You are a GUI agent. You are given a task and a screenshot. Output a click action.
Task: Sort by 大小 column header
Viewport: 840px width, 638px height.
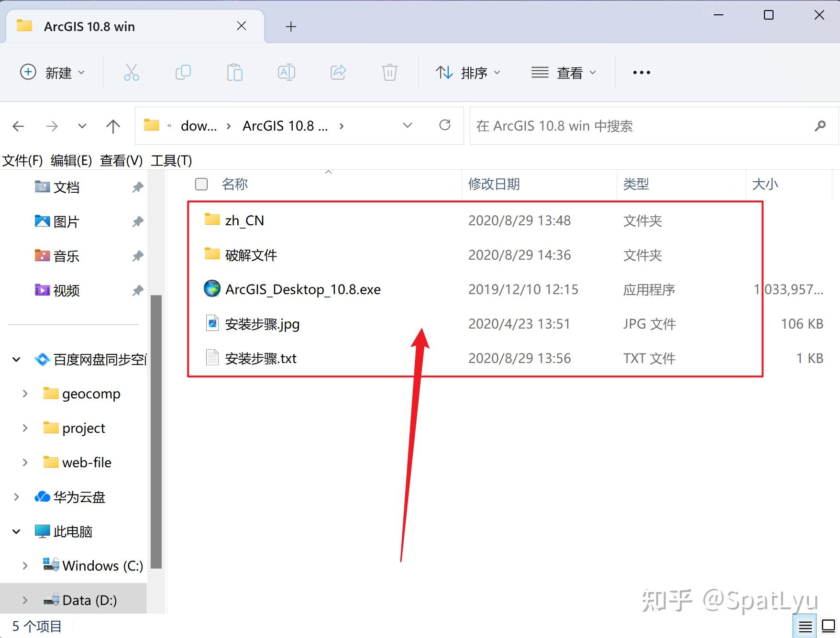pos(765,184)
